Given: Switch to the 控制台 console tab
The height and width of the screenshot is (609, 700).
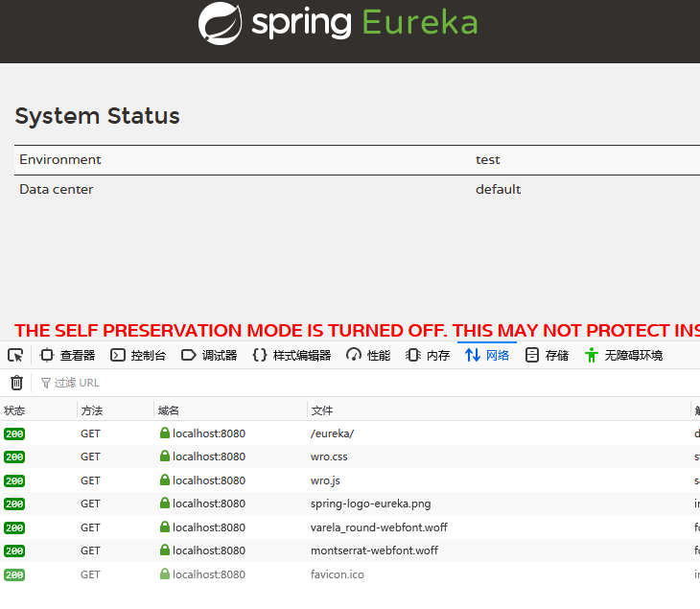Looking at the screenshot, I should point(138,356).
